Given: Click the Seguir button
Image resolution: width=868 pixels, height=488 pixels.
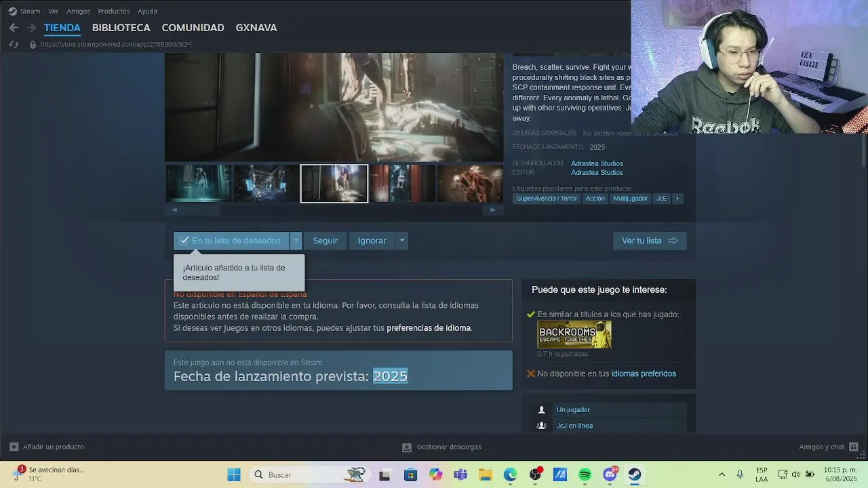Looking at the screenshot, I should click(325, 241).
